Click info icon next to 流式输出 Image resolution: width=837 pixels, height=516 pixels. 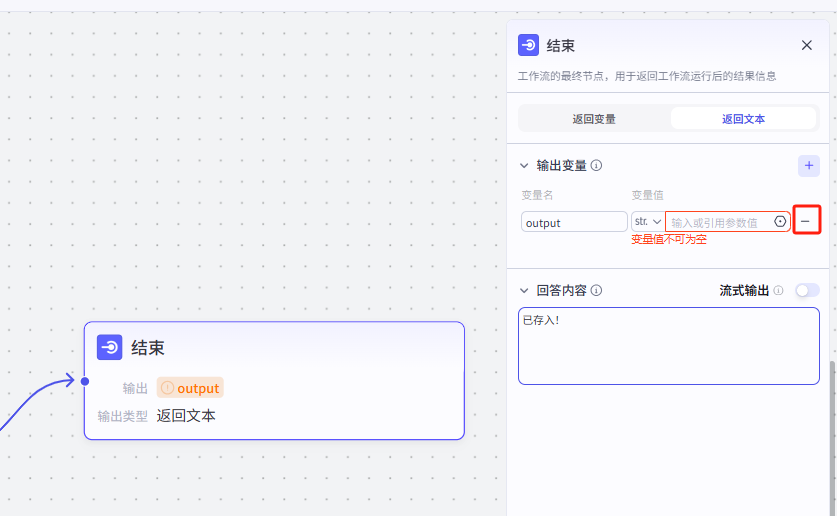click(778, 291)
